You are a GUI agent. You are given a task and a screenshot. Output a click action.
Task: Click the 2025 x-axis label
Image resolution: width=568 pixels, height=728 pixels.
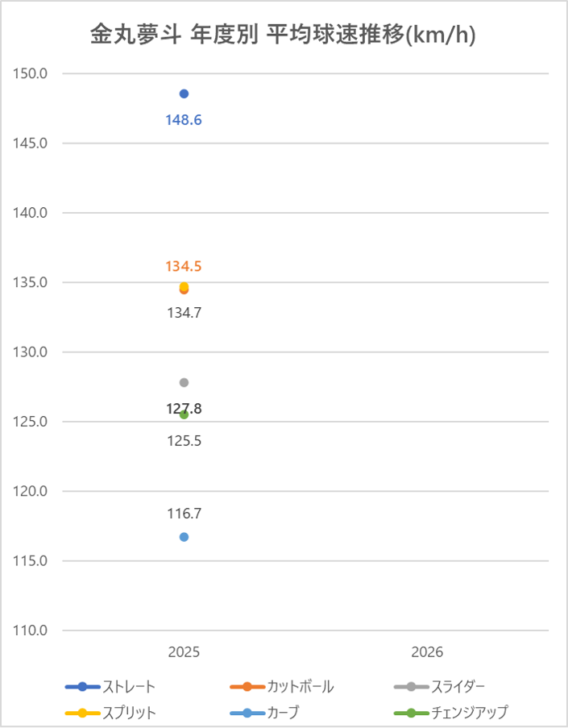184,651
